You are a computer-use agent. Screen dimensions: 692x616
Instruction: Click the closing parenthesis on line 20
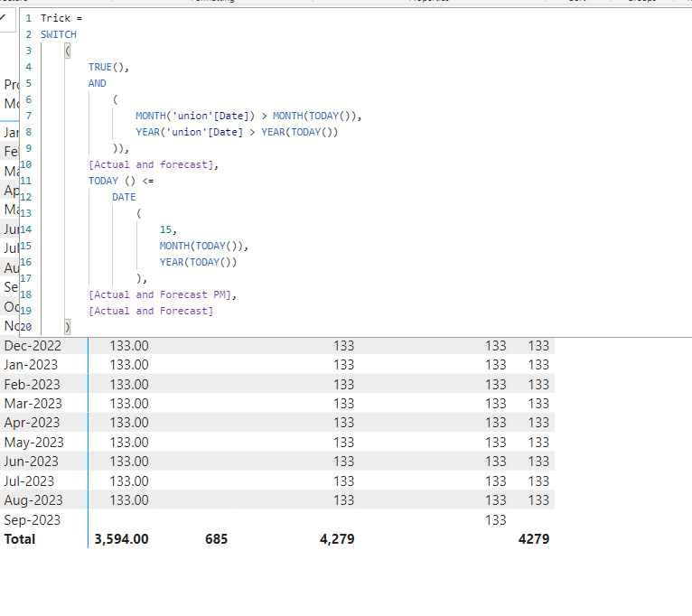(x=67, y=327)
